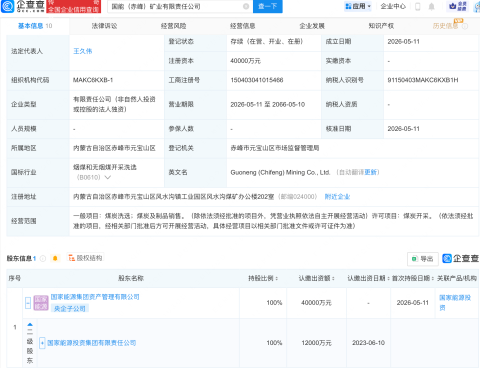Click the 40000万元 registered capital value
Image resolution: width=480 pixels, height=368 pixels.
(x=245, y=61)
